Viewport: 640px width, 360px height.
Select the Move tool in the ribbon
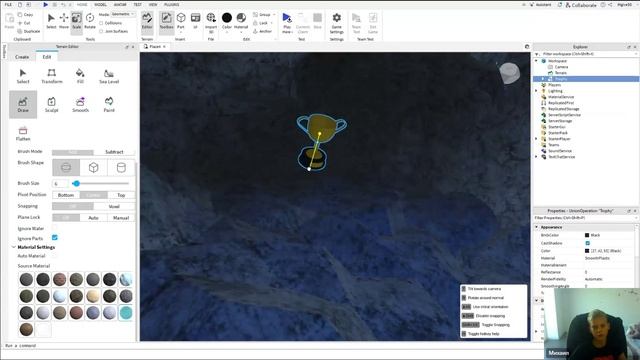64,21
